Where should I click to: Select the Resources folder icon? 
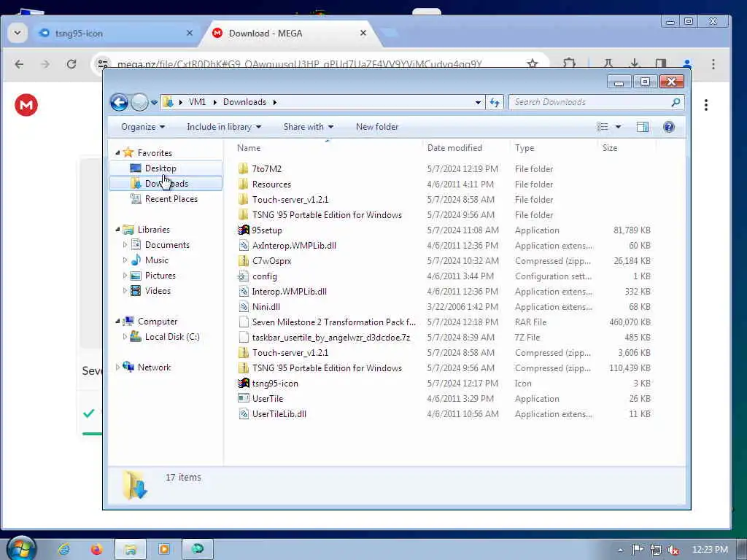click(x=244, y=184)
